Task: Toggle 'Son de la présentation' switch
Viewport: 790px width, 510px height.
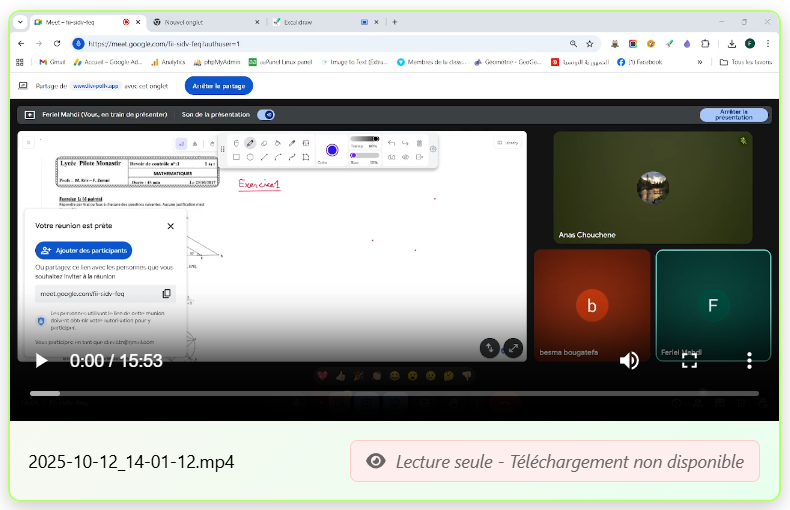Action: coord(266,115)
